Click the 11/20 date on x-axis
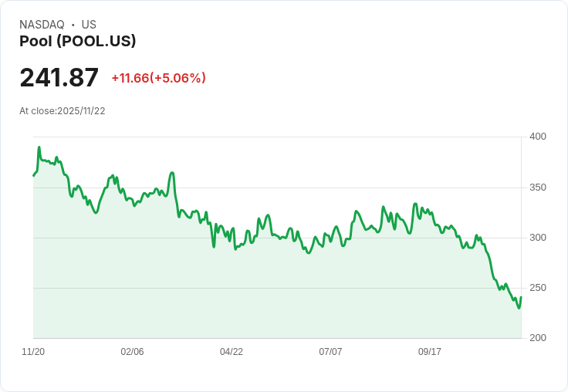The image size is (568, 392). point(33,352)
